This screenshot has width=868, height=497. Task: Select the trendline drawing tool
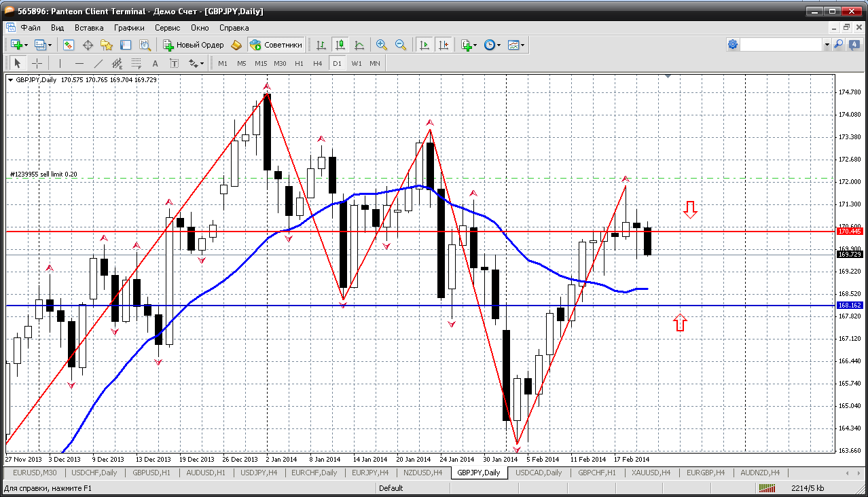[x=98, y=63]
